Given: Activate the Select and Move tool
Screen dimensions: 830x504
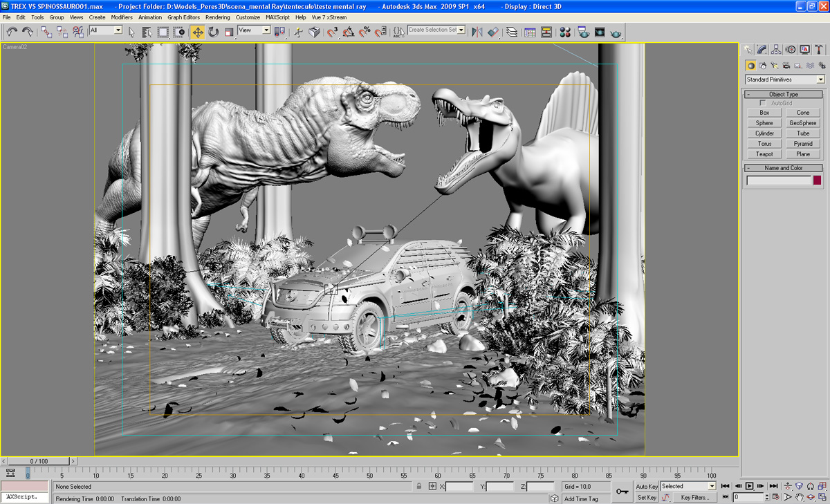Looking at the screenshot, I should tap(198, 32).
